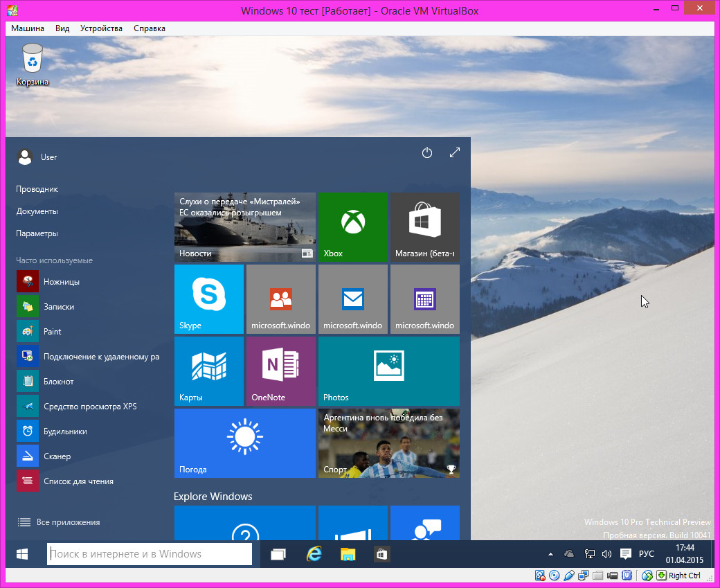Click the green-arrow host key indicator icon
The width and height of the screenshot is (720, 588).
661,576
